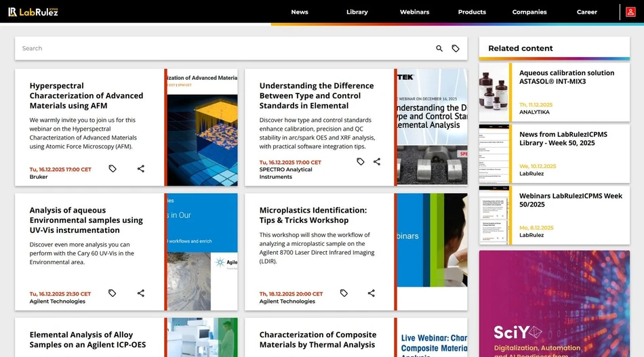This screenshot has height=357, width=644.
Task: Click the search magnifier icon
Action: [x=439, y=48]
